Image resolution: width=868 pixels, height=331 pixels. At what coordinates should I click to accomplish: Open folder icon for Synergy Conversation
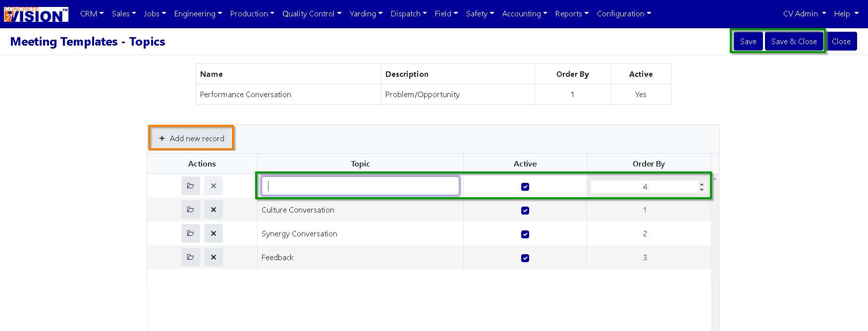[190, 233]
